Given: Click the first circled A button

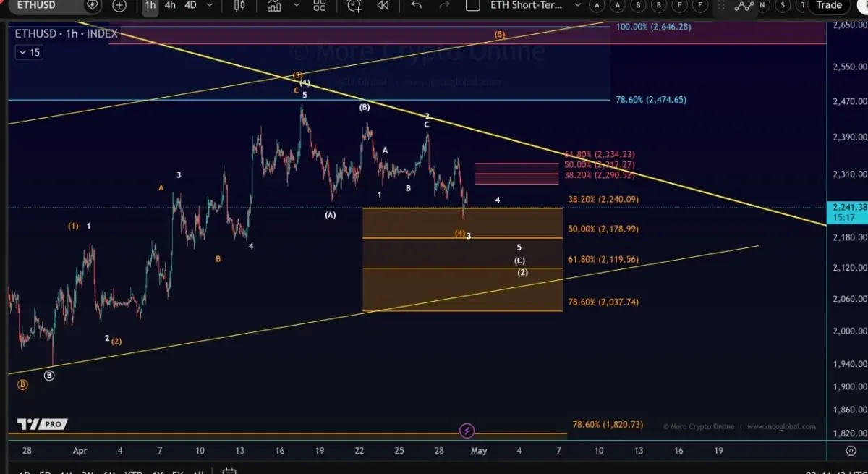Looking at the screenshot, I should pyautogui.click(x=597, y=5).
